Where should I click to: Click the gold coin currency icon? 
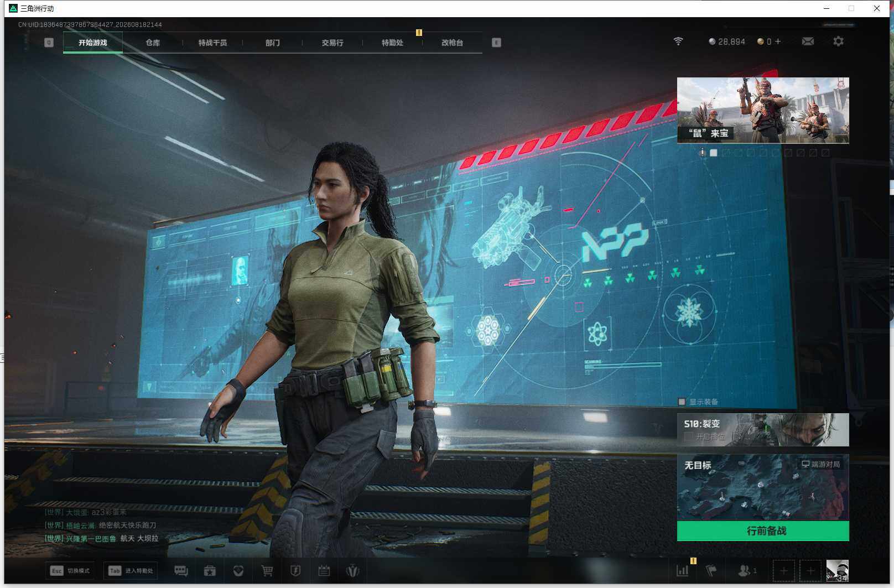tap(761, 41)
